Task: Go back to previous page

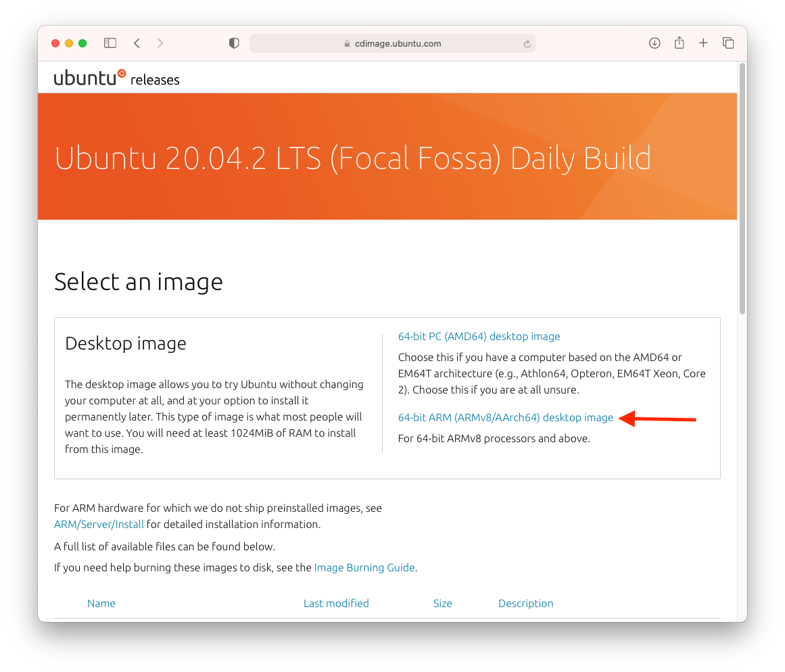Action: 137,43
